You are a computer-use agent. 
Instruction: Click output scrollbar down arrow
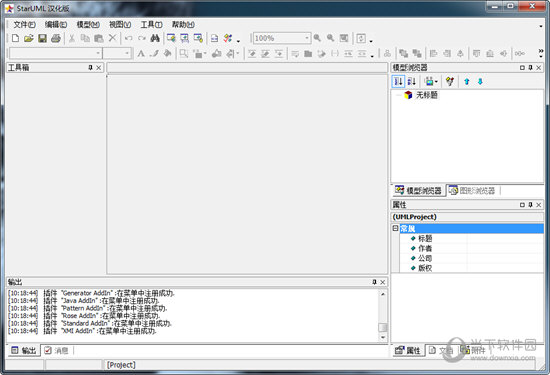(383, 337)
